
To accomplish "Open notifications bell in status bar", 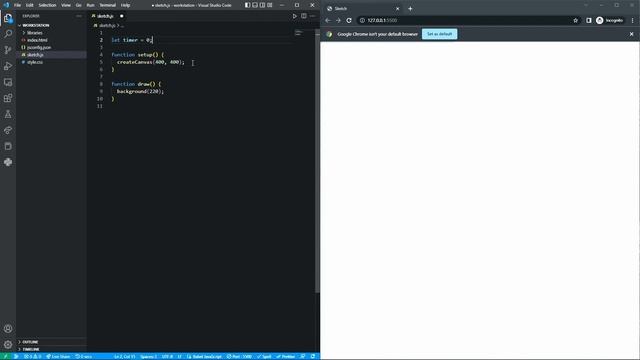I will point(313,356).
